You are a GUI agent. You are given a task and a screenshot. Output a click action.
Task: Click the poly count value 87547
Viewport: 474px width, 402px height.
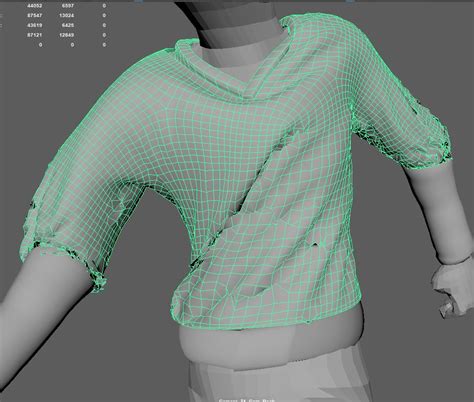(x=34, y=15)
